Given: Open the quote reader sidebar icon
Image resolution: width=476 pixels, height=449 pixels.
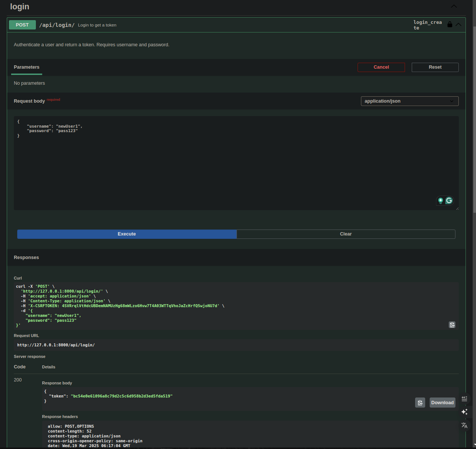Looking at the screenshot, I should [x=464, y=399].
